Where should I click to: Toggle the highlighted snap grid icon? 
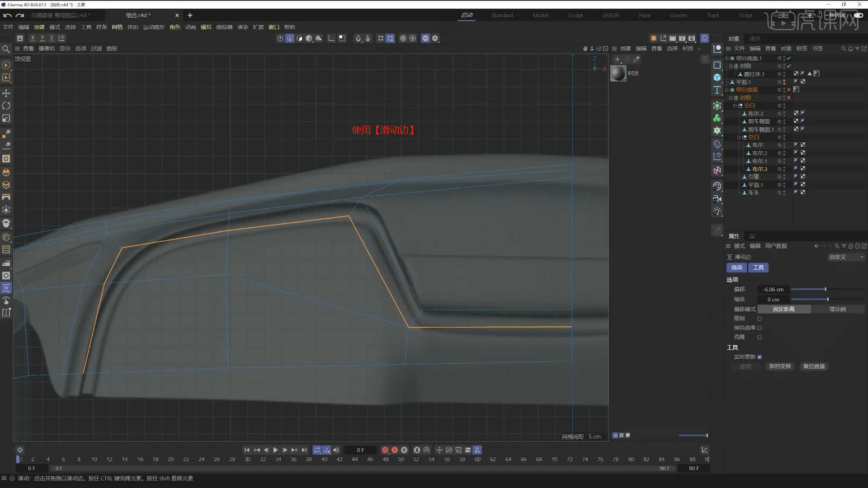click(x=390, y=38)
